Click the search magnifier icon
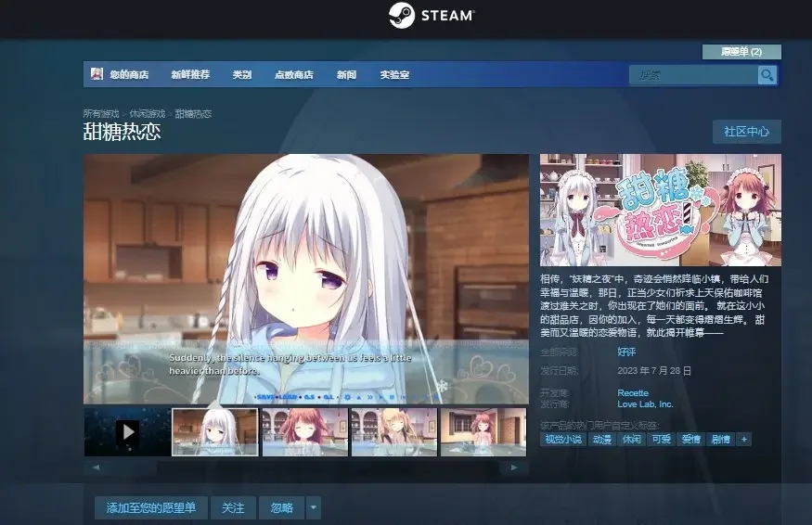The width and height of the screenshot is (812, 525). pyautogui.click(x=767, y=75)
